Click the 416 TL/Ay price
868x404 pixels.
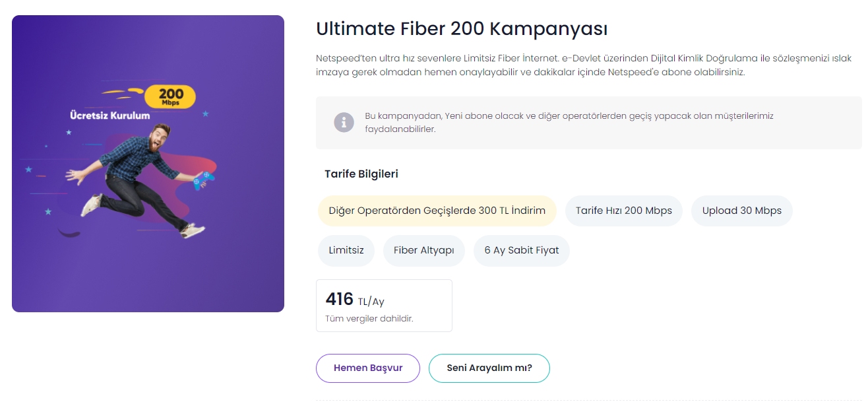pyautogui.click(x=355, y=300)
